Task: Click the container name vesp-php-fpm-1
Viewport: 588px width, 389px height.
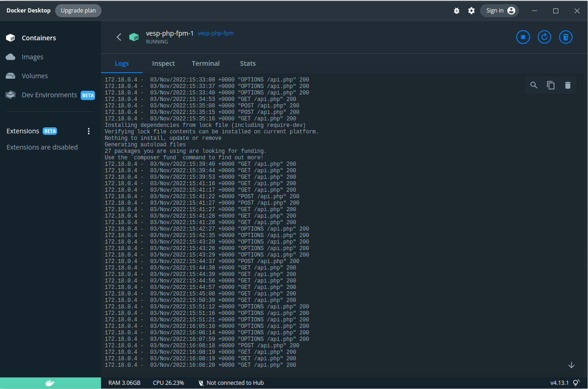Action: (x=170, y=33)
